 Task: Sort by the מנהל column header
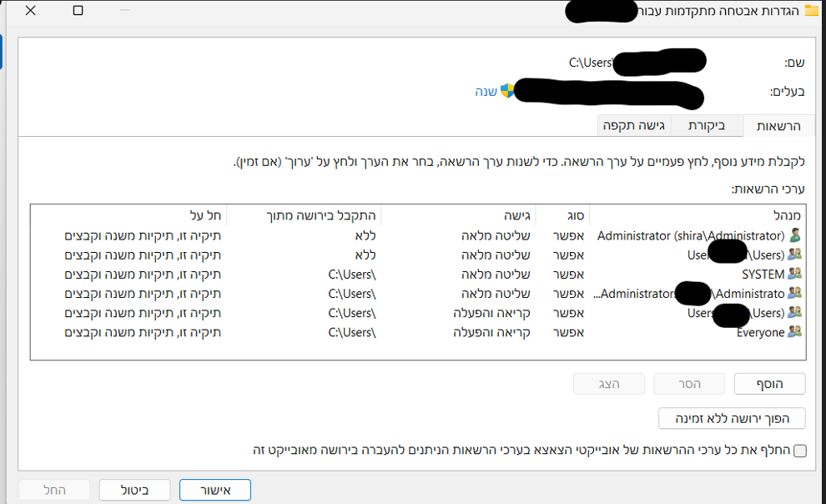(x=698, y=215)
